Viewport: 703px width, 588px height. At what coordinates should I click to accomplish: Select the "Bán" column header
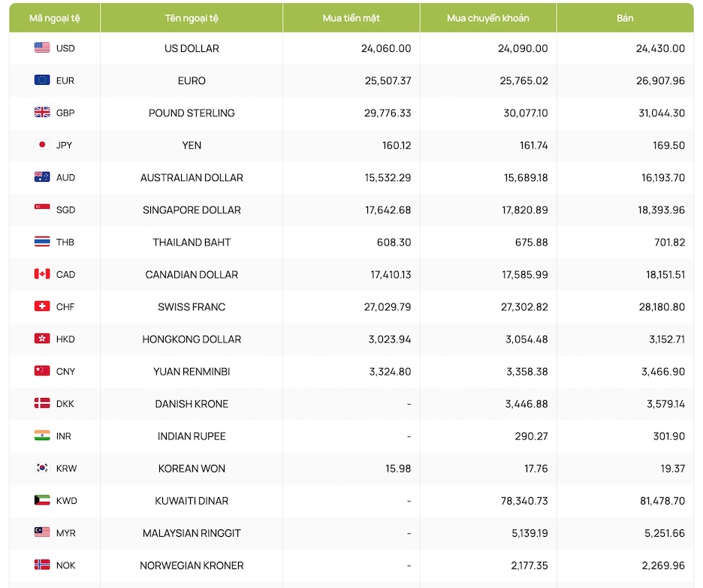pos(625,18)
